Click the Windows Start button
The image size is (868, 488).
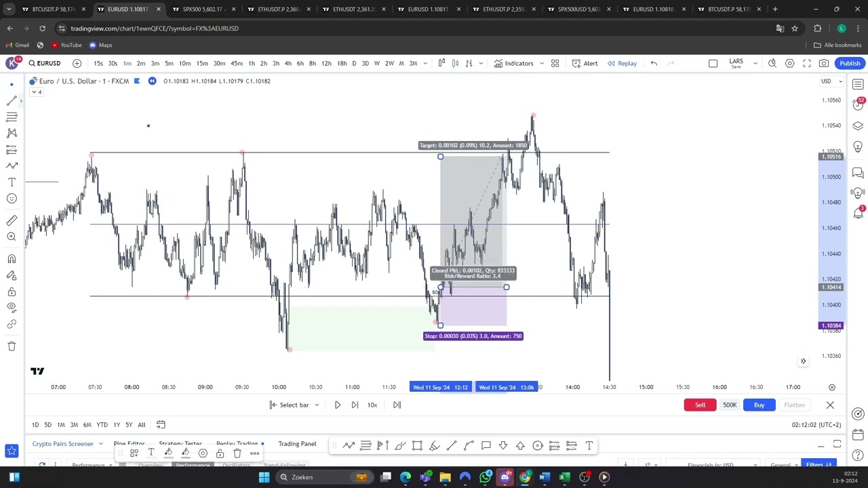coord(264,477)
